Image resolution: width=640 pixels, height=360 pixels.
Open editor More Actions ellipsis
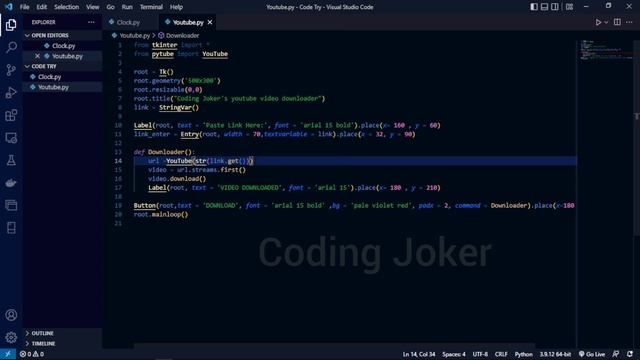(629, 22)
